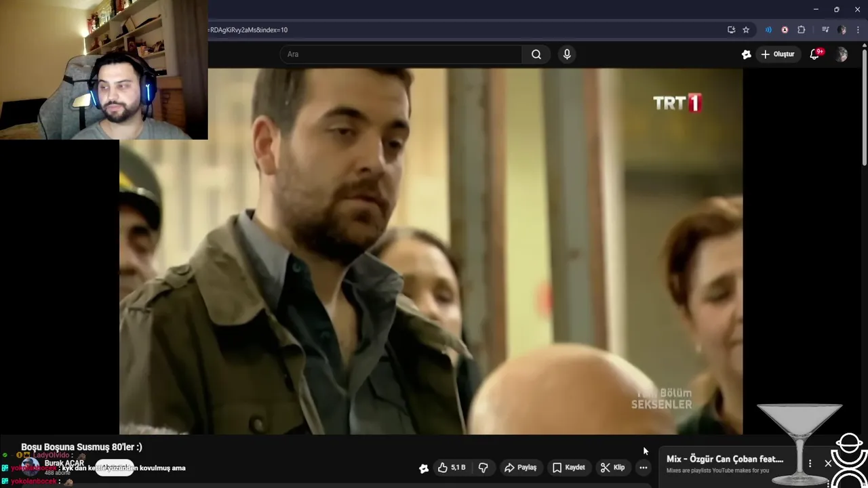868x488 pixels.
Task: Click the restore-down window button
Action: click(x=837, y=9)
